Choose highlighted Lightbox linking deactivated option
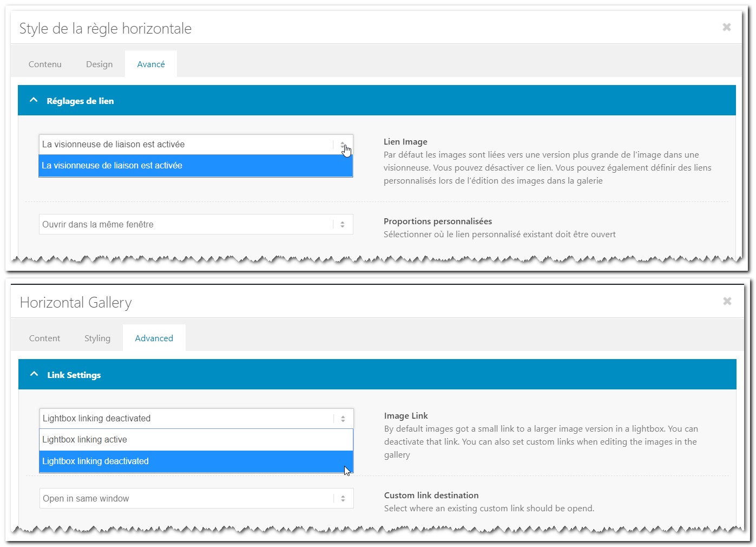Screen dimensions: 756x547 [x=196, y=461]
